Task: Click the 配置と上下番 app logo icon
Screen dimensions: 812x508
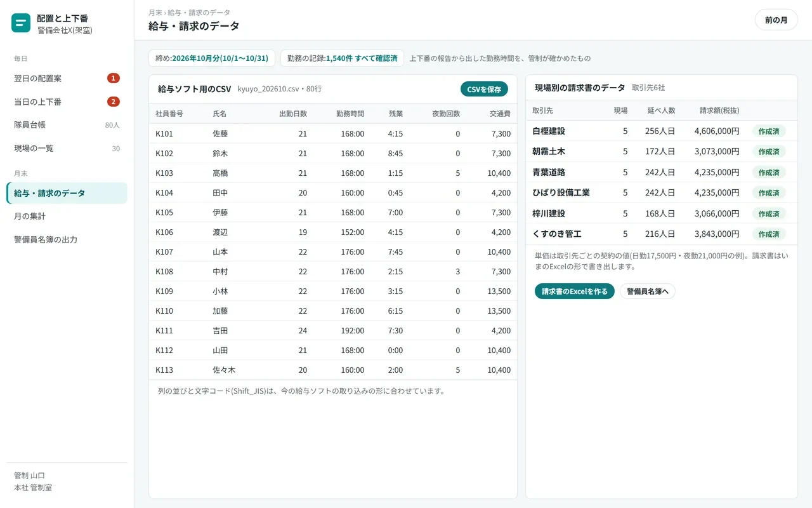Action: (x=21, y=23)
